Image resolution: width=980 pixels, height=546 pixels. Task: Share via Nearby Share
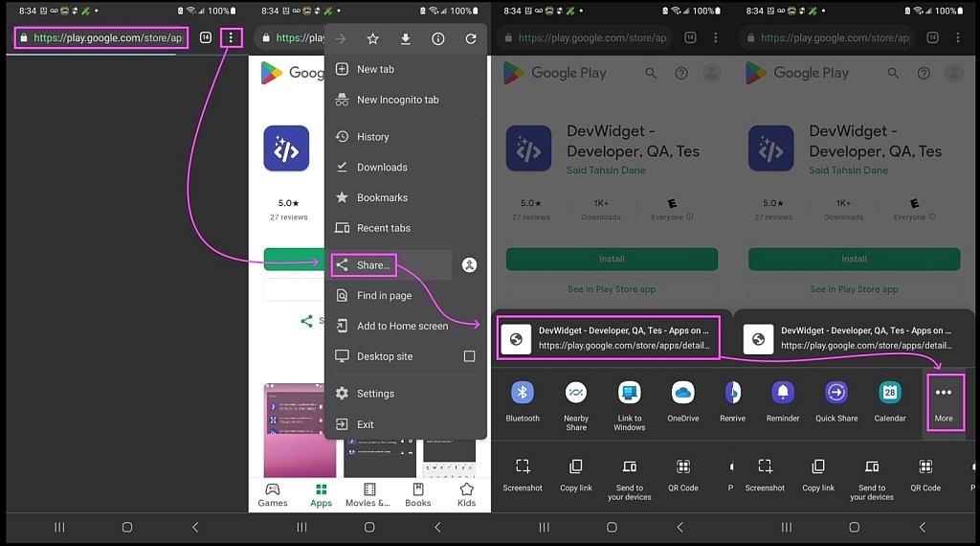pyautogui.click(x=575, y=406)
